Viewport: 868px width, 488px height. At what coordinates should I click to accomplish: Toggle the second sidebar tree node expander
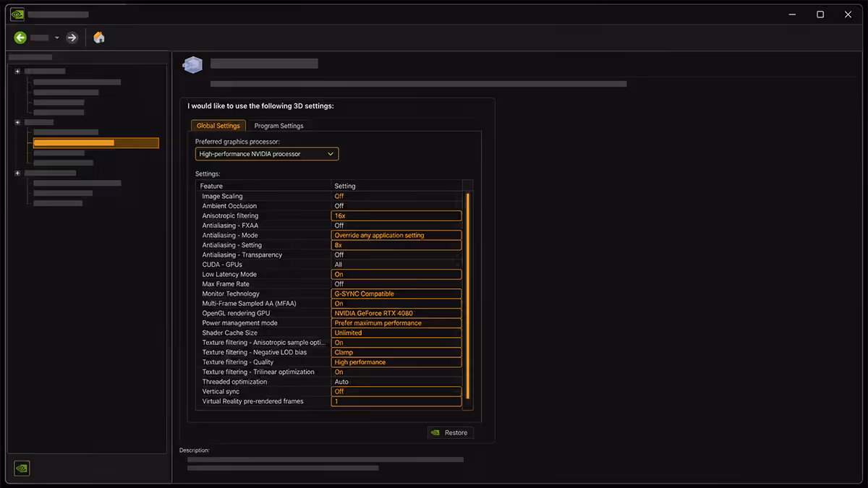(x=18, y=122)
